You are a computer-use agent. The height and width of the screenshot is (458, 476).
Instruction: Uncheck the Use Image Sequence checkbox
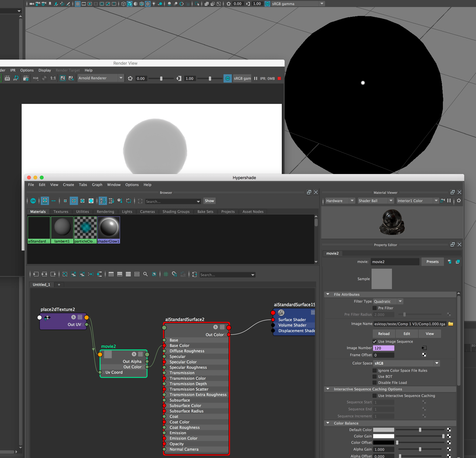(375, 341)
